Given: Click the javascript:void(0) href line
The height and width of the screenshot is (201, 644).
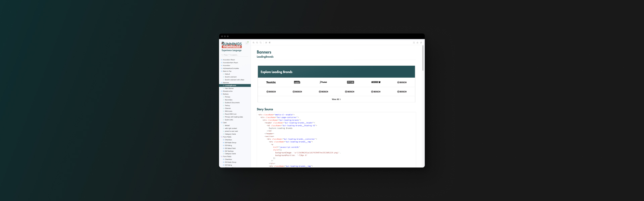Looking at the screenshot, I should tap(286, 147).
